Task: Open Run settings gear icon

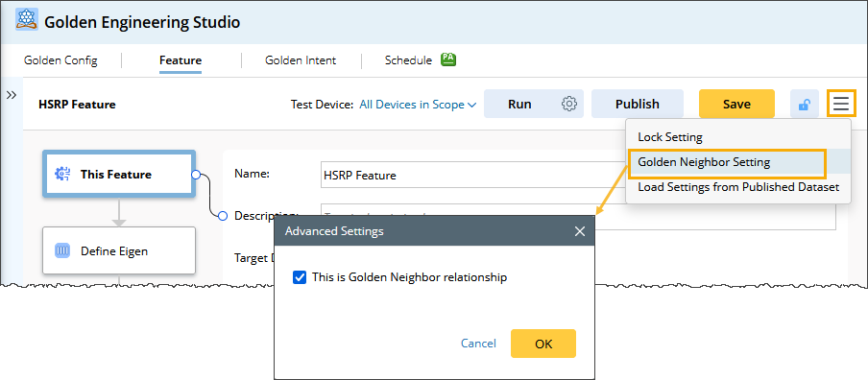Action: pyautogui.click(x=569, y=104)
